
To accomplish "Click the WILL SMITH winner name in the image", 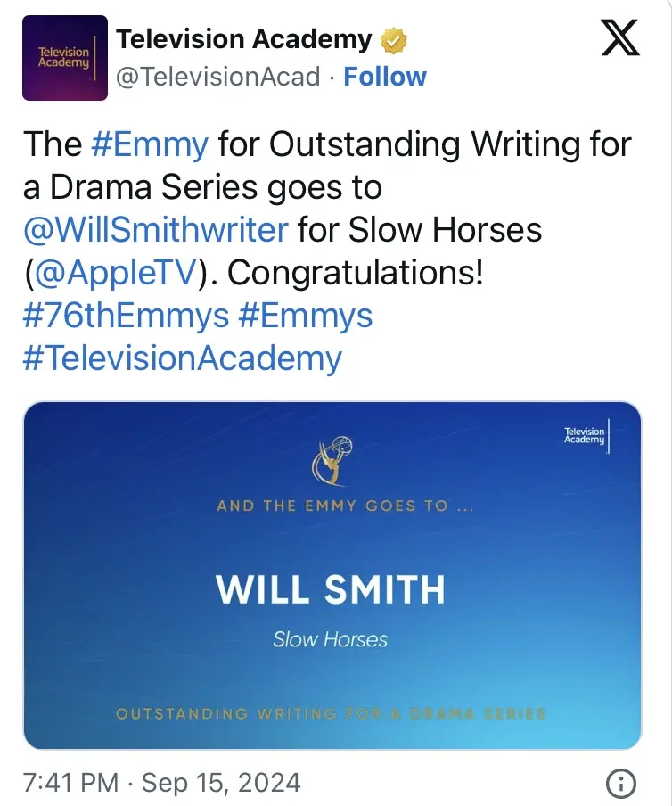I will [x=331, y=589].
